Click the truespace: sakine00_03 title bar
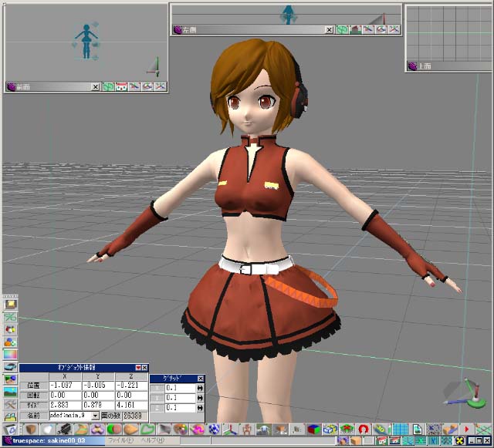Screen dimensions: 494x448 (x=53, y=440)
